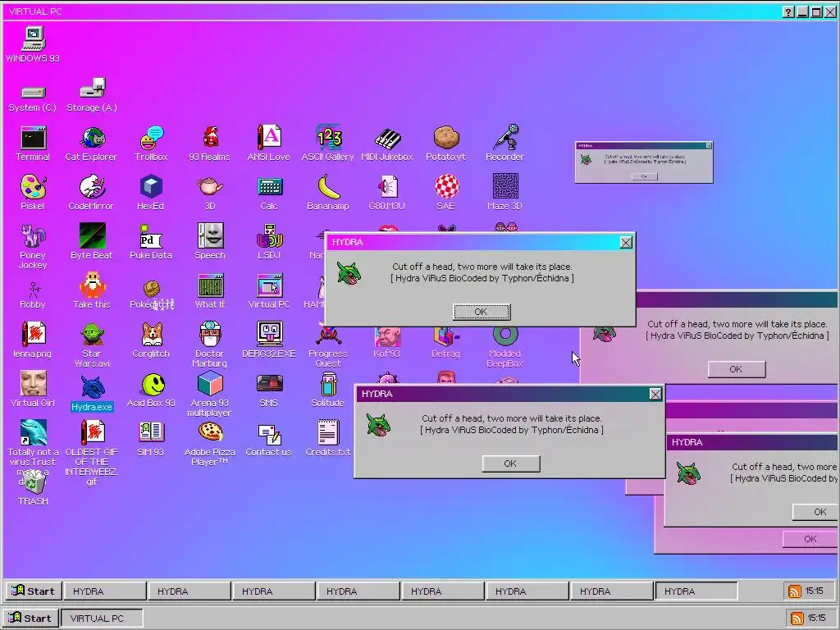The image size is (840, 630).
Task: Launch the Robby stick figure icon
Action: coord(34,290)
